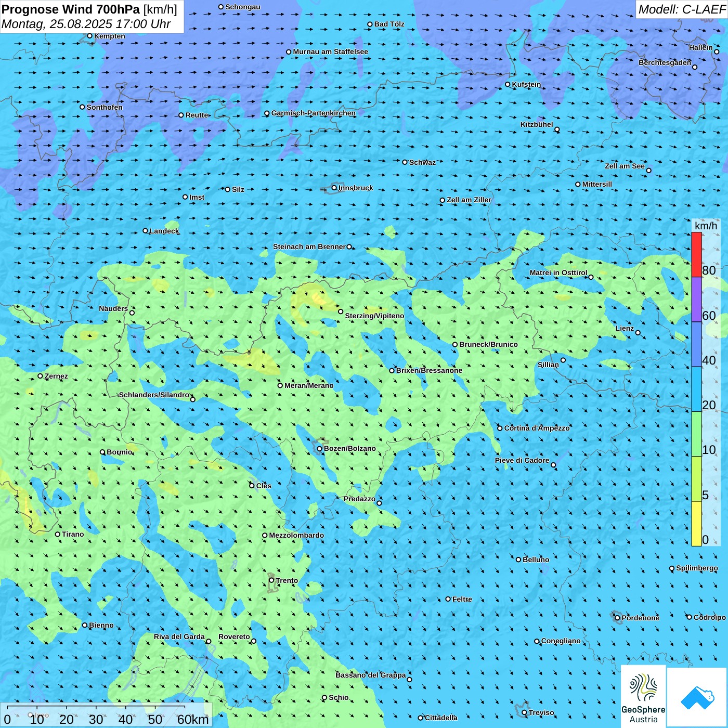The height and width of the screenshot is (728, 728).
Task: Click the 'Bassano del Grappa' label
Action: (x=371, y=675)
